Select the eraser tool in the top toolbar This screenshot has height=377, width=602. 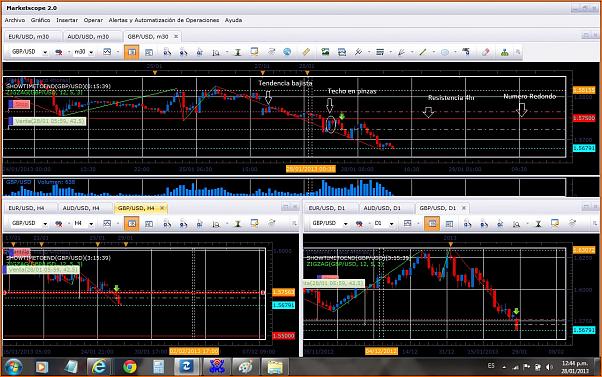pos(486,52)
